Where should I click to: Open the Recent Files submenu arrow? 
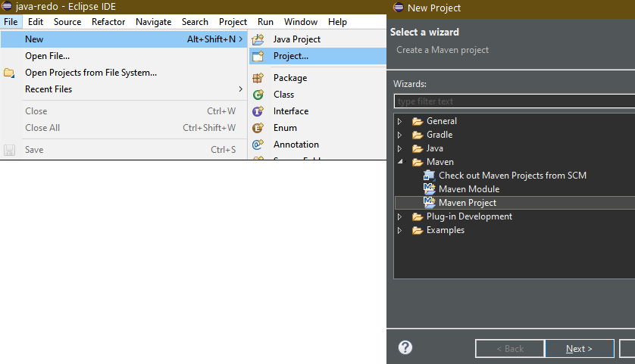coord(240,89)
